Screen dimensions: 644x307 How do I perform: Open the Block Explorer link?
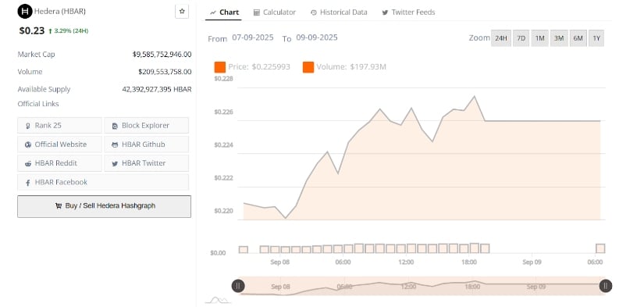coord(146,125)
